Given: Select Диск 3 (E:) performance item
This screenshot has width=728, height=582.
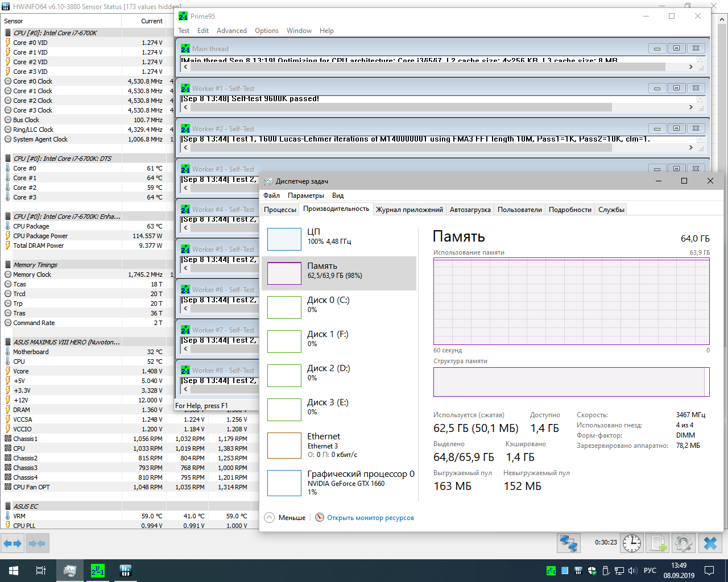Looking at the screenshot, I should click(x=339, y=410).
